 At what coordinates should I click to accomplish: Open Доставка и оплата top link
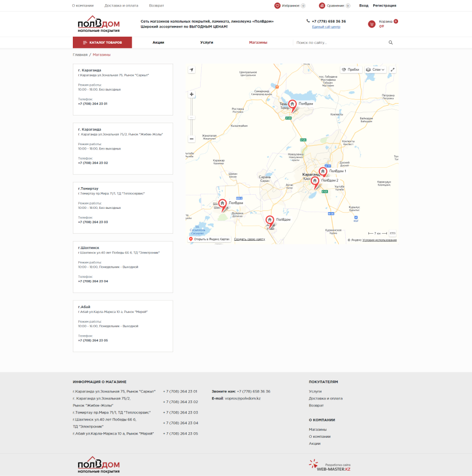121,5
